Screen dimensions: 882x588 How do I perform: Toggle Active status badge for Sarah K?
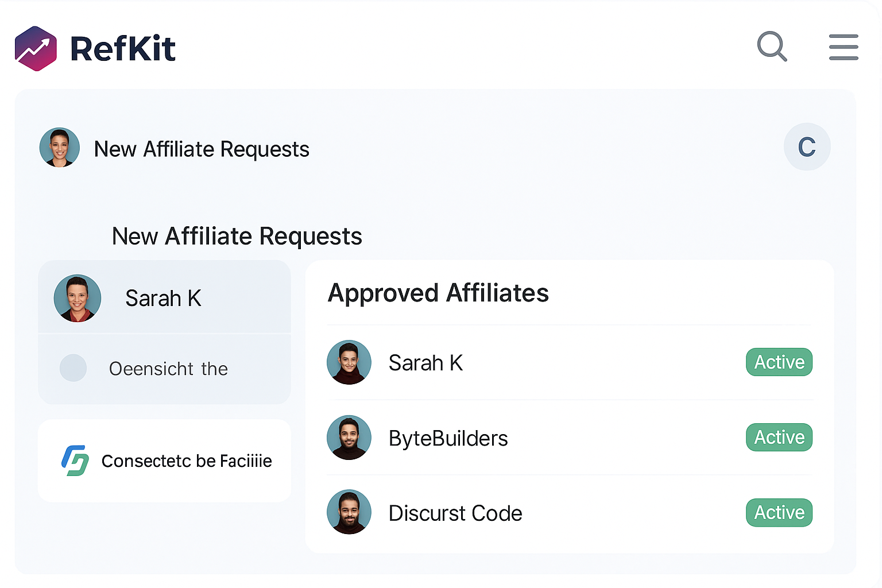(779, 362)
